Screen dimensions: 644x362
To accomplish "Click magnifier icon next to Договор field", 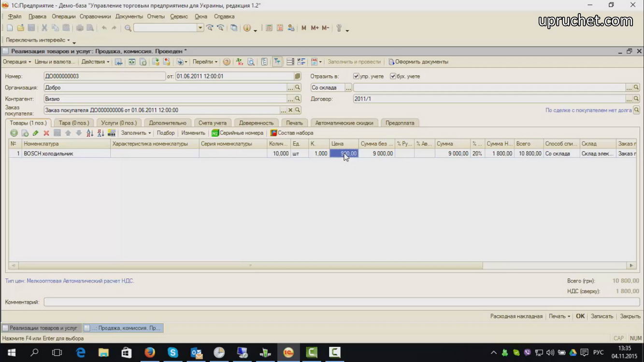I will pos(636,98).
